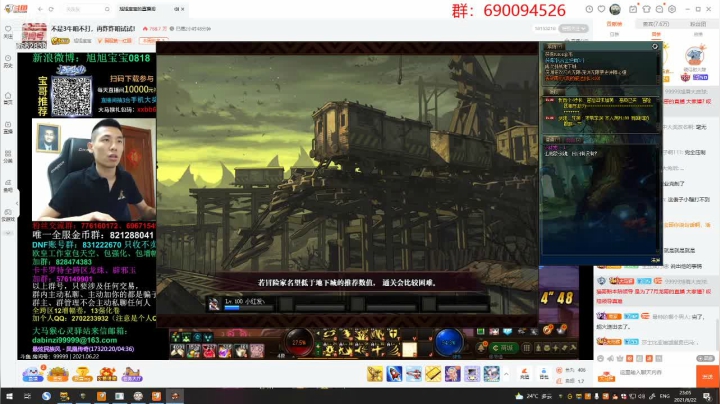The width and height of the screenshot is (720, 404).
Task: Select the live room tab title
Action: pos(138,9)
